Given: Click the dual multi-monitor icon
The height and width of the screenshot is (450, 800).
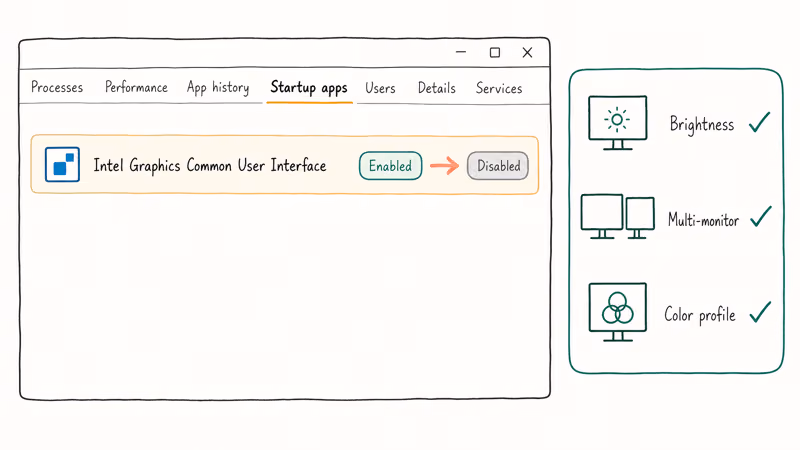Looking at the screenshot, I should click(x=617, y=216).
